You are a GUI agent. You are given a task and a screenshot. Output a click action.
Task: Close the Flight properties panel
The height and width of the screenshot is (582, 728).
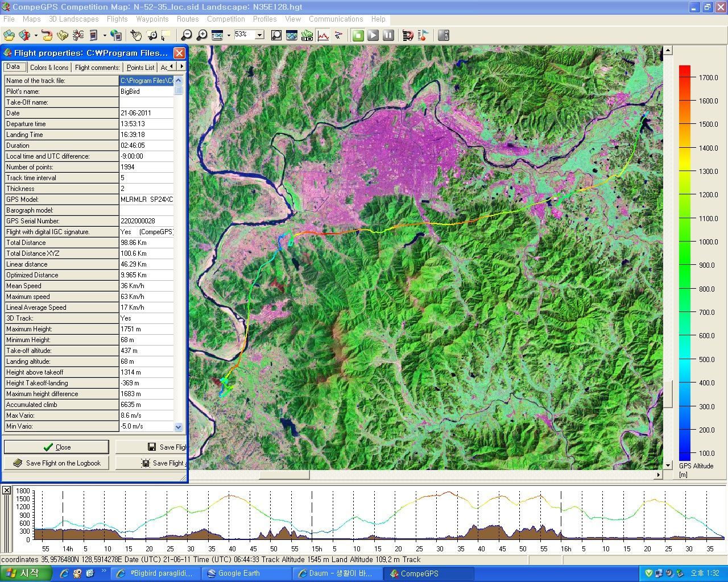pyautogui.click(x=179, y=53)
